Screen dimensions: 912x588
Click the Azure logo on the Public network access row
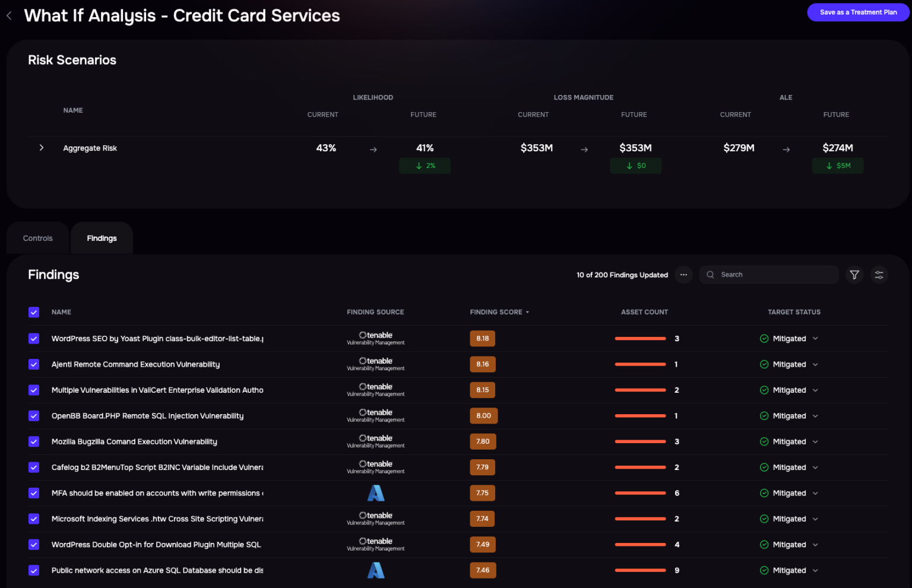(376, 570)
